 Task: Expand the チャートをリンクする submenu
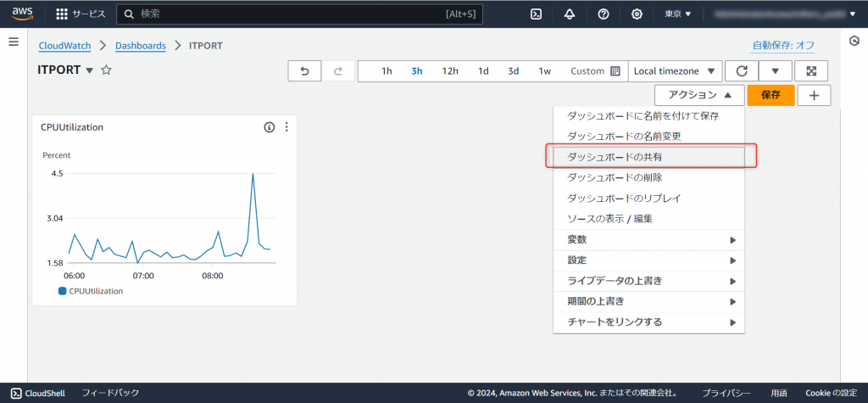click(648, 322)
